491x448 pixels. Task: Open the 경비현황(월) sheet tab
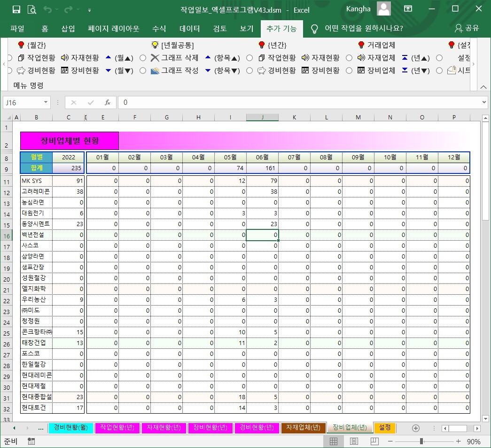71,427
